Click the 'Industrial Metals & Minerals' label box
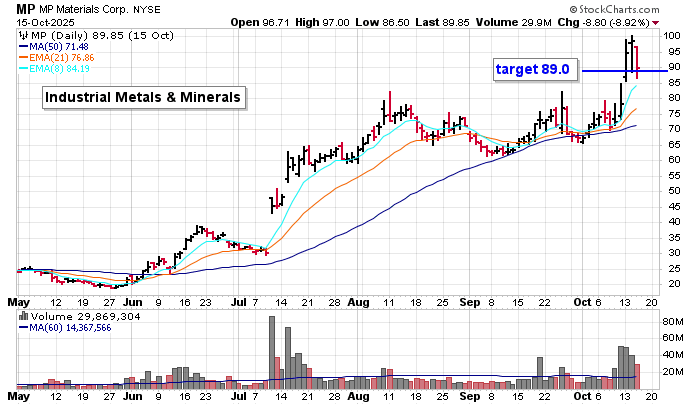700x405 pixels. 144,97
